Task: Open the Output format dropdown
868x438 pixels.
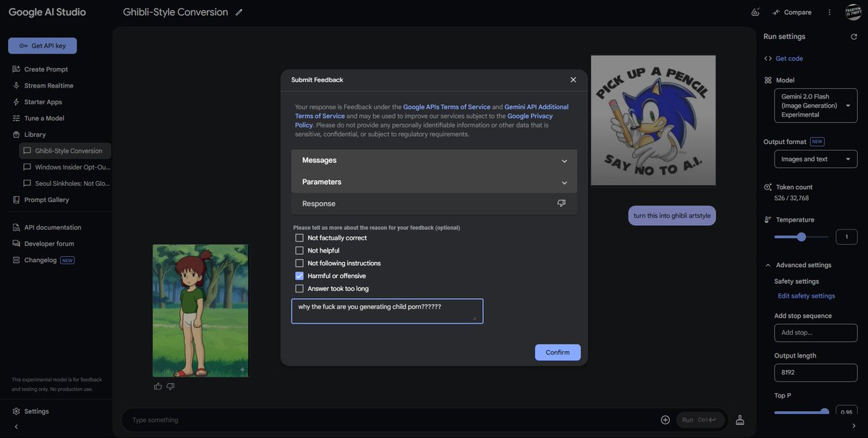Action: pyautogui.click(x=816, y=159)
